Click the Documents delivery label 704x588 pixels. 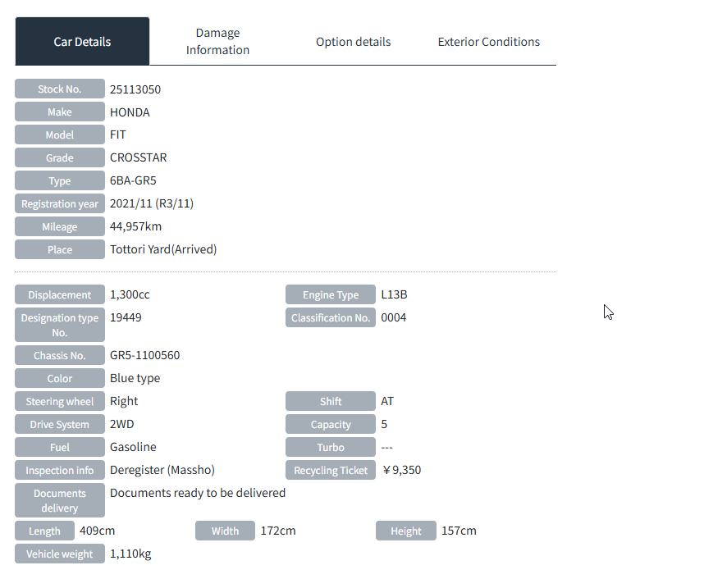click(x=60, y=500)
